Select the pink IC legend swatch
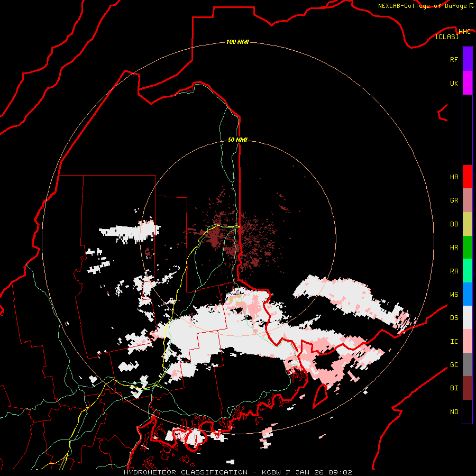The image size is (476, 476). [467, 341]
